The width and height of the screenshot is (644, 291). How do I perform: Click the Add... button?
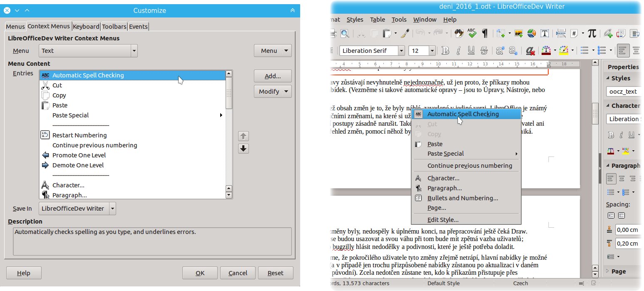(x=273, y=76)
